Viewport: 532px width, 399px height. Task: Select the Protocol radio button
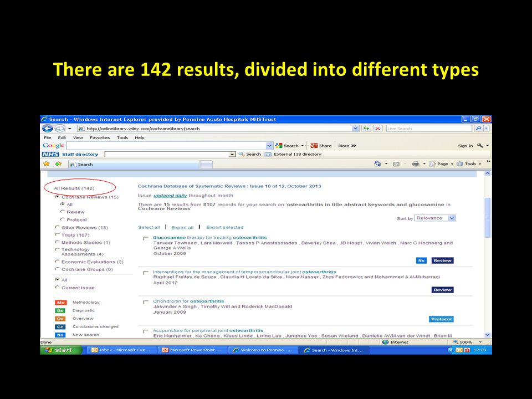[63, 219]
